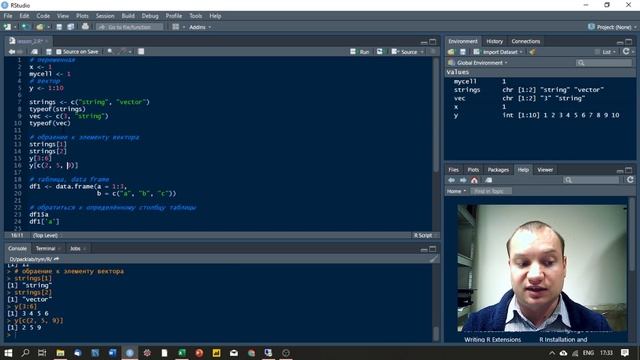Clear the console with the broom icon
The width and height of the screenshot is (640, 360).
click(x=433, y=258)
